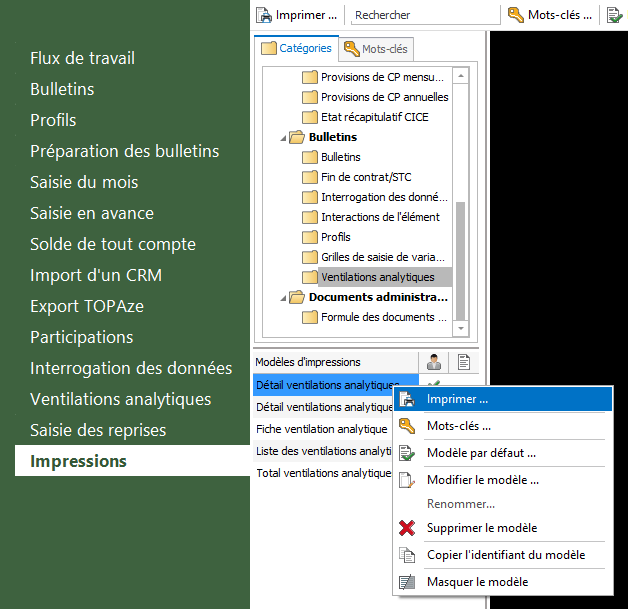Click the Rechercher search field
Viewport: 628px width, 609px height.
click(x=425, y=15)
